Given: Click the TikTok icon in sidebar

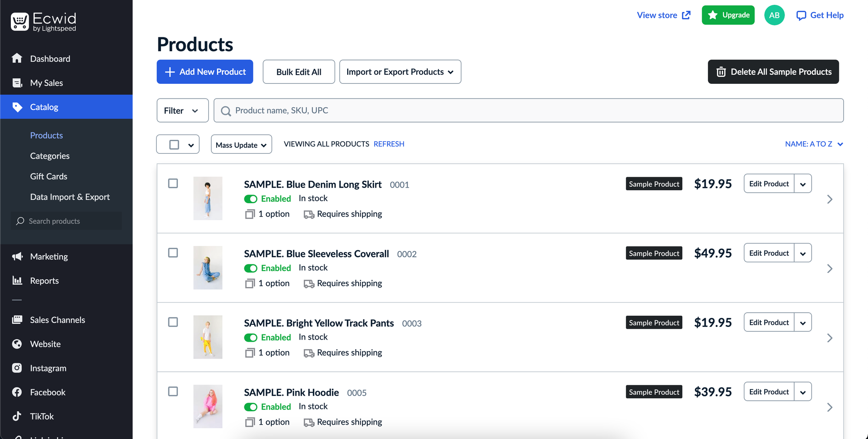Looking at the screenshot, I should pyautogui.click(x=17, y=416).
